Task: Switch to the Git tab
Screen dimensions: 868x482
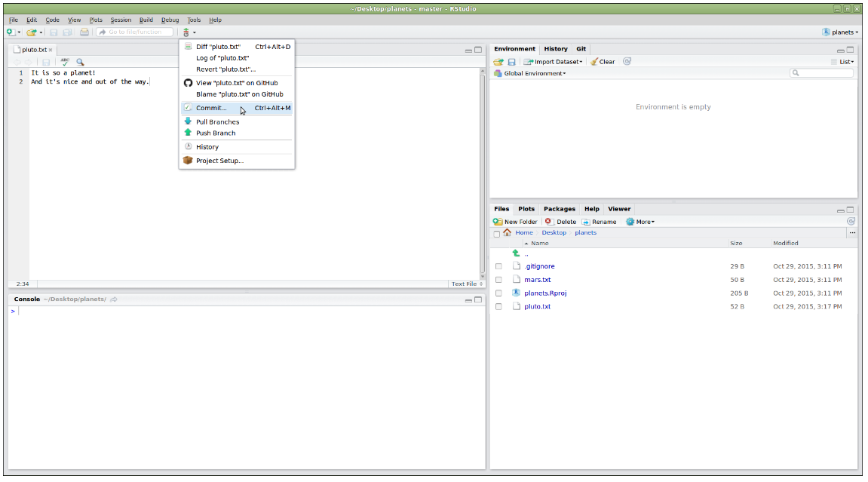Action: click(581, 49)
